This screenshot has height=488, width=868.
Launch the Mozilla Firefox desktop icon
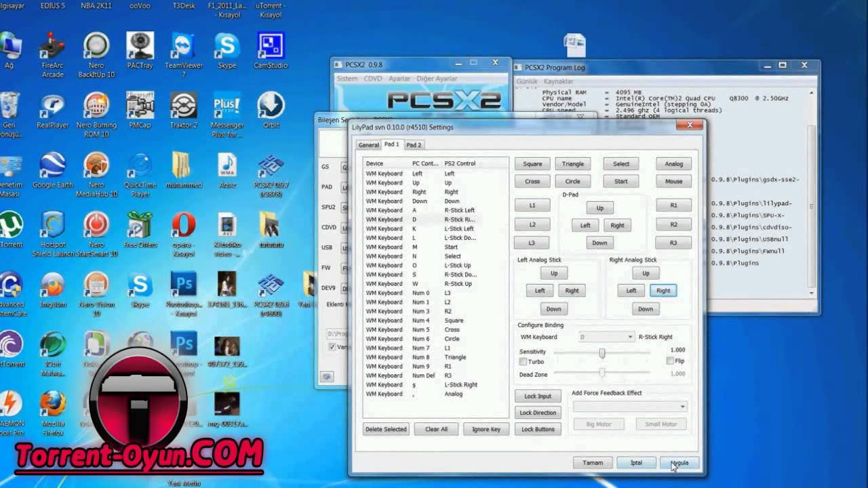click(52, 412)
